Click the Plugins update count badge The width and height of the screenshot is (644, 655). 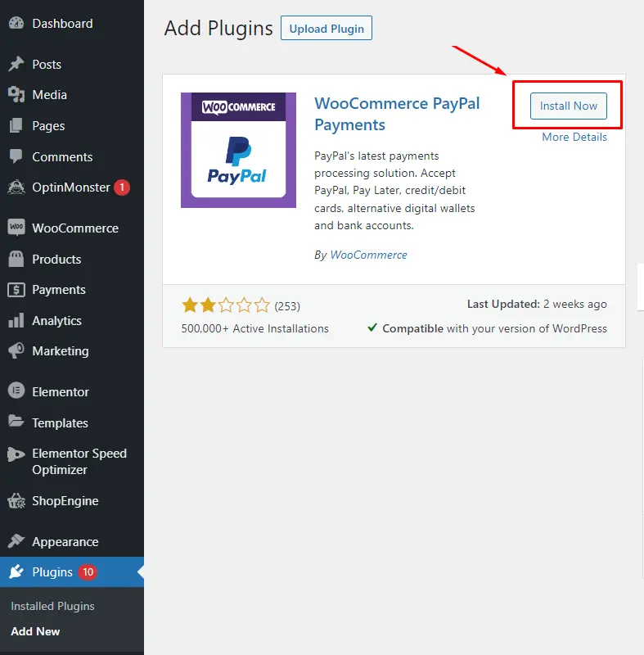point(88,571)
